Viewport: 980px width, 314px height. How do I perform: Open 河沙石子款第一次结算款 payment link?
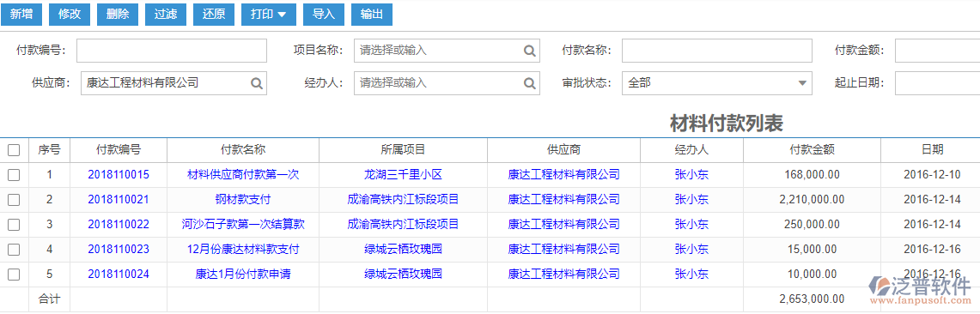coord(243,225)
